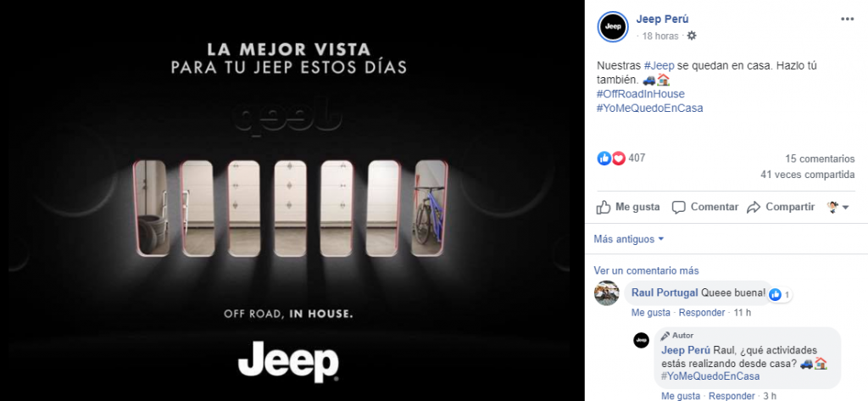The height and width of the screenshot is (401, 868).
Task: Click the like and love reaction icons
Action: tap(611, 159)
